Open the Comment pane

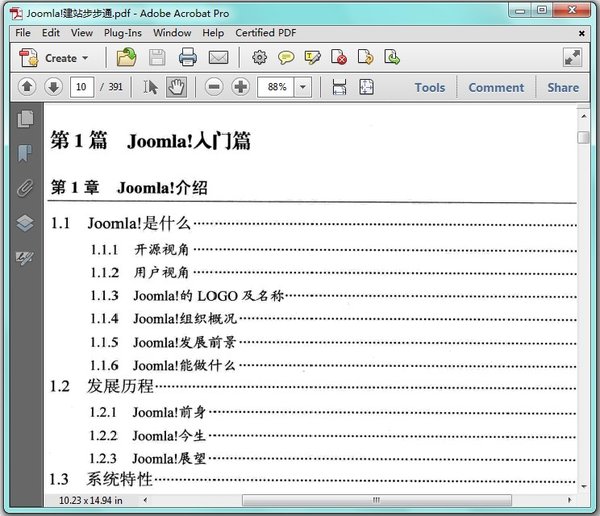click(x=496, y=87)
